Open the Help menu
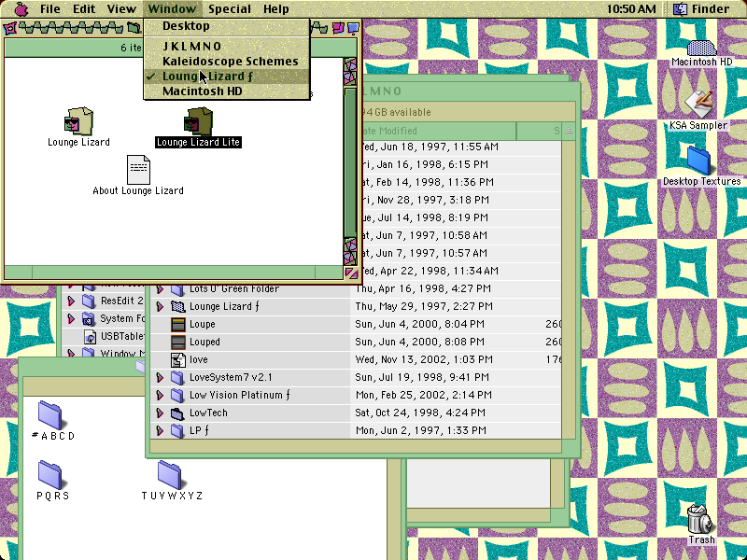 click(276, 9)
